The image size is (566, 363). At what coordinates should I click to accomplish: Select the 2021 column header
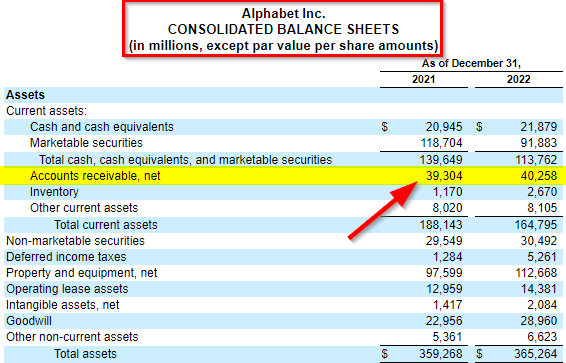pyautogui.click(x=424, y=79)
